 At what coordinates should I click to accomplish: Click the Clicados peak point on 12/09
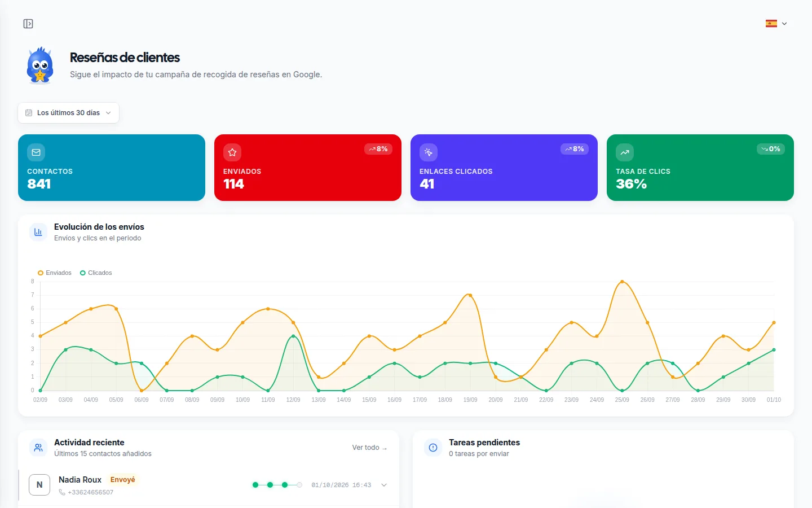click(293, 336)
